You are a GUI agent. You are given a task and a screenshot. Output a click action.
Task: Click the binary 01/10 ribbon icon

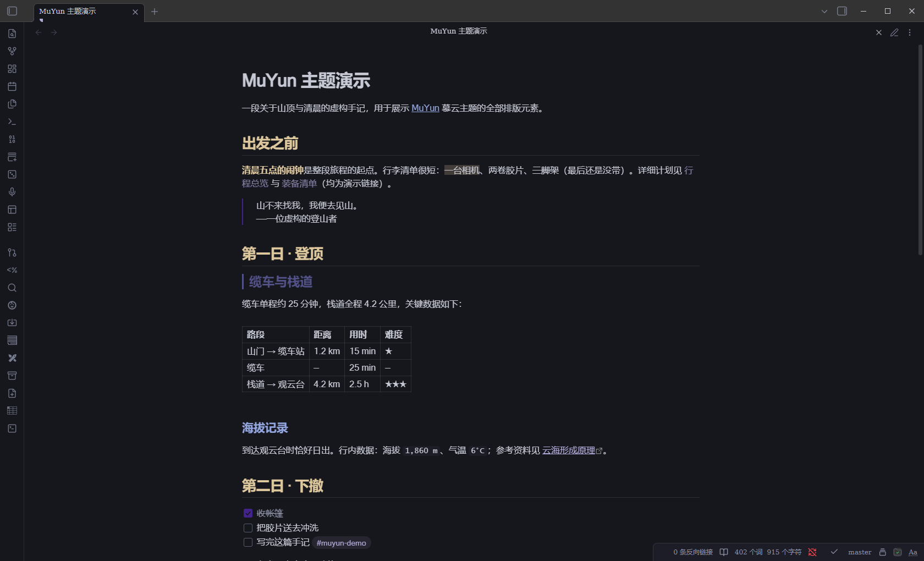coord(12,139)
